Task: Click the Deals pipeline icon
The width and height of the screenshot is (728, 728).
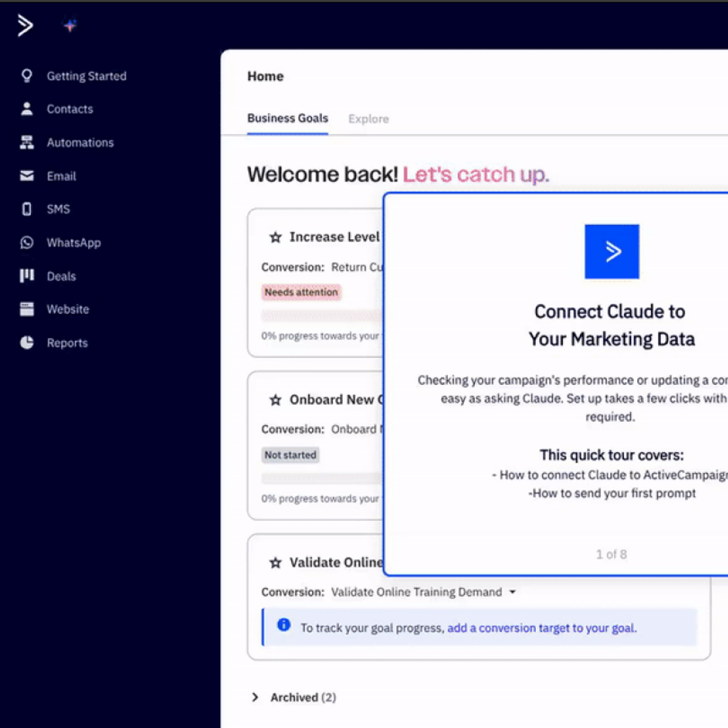Action: coord(27,276)
